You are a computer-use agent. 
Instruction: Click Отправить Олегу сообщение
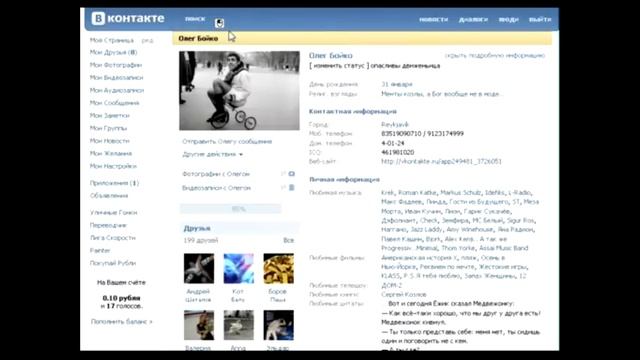pos(227,142)
